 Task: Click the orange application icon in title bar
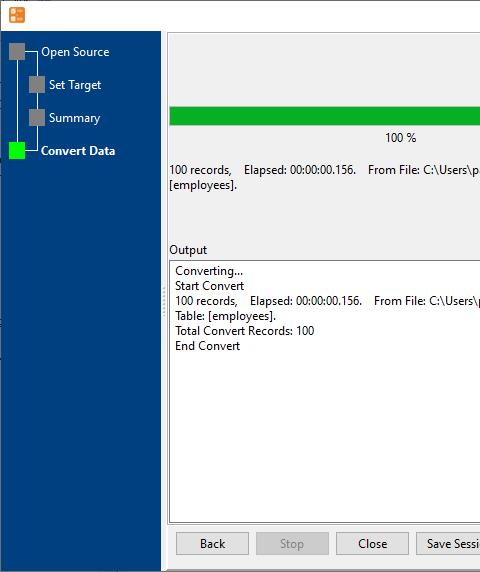(x=17, y=15)
